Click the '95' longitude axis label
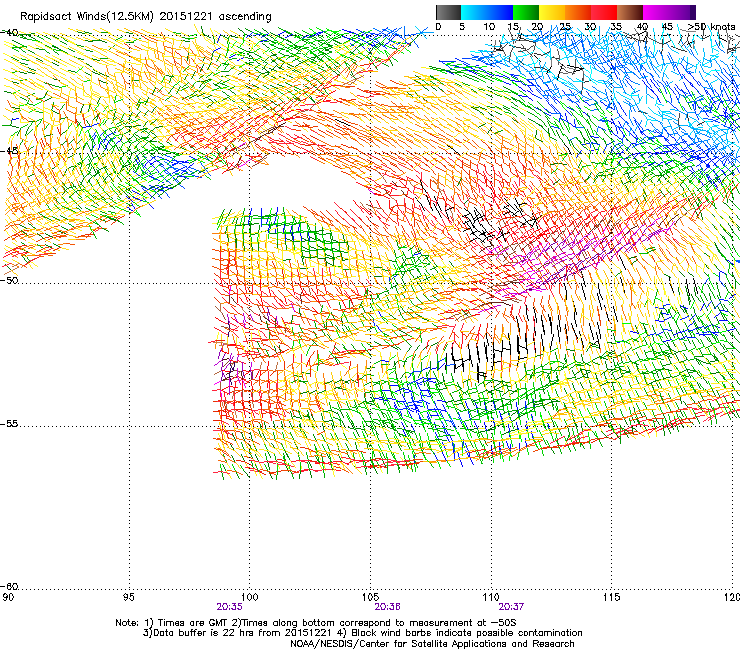Viewport: 740px width, 650px height. pyautogui.click(x=128, y=598)
